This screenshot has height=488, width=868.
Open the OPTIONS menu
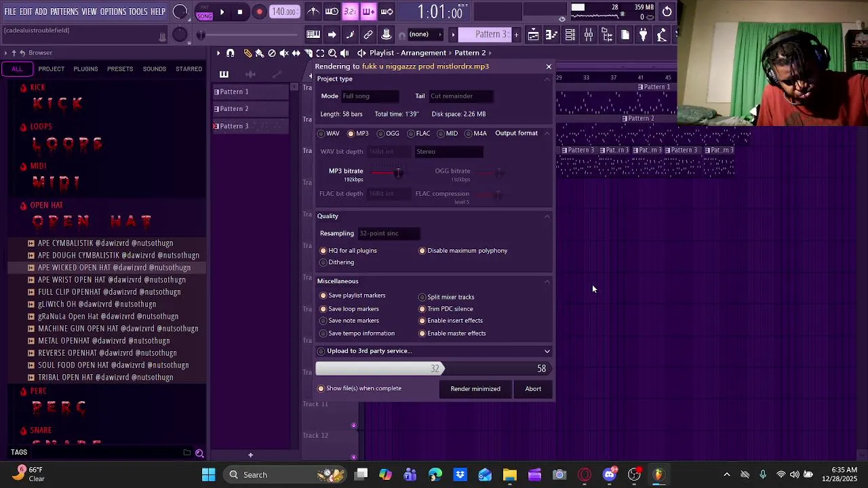tap(113, 12)
